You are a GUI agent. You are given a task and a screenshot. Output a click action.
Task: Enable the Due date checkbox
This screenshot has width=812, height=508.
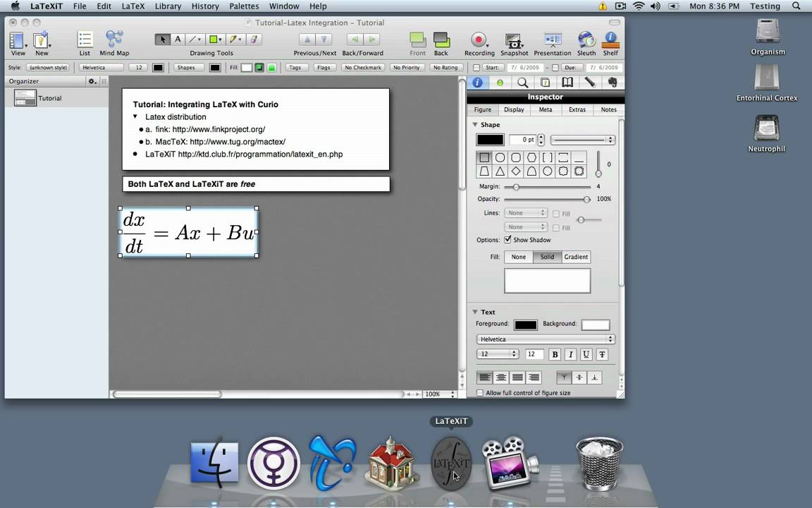click(x=555, y=68)
